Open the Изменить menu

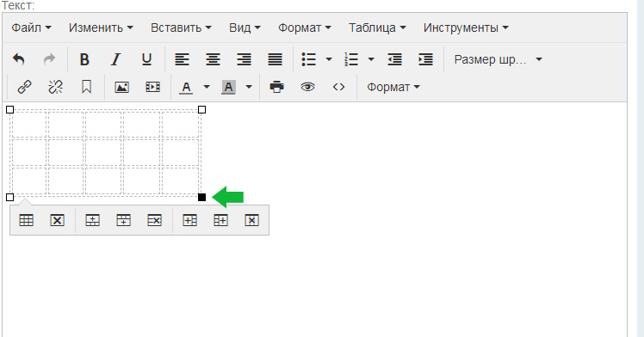(101, 28)
